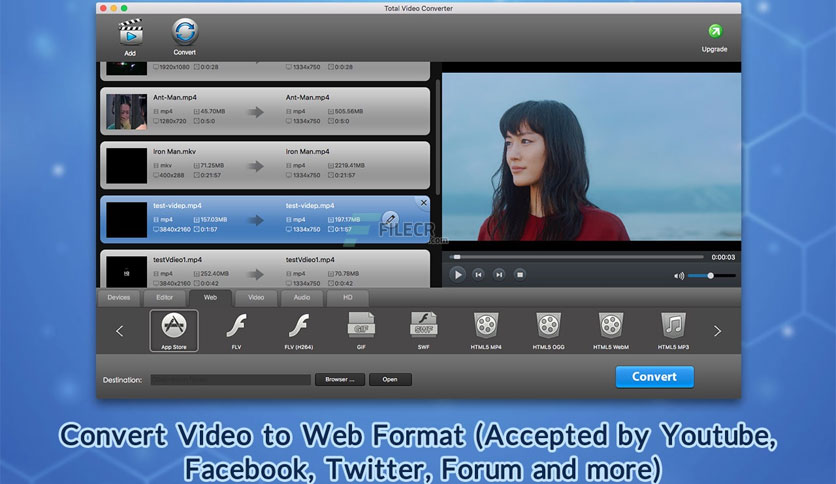This screenshot has width=836, height=484.
Task: Click the Destination path field
Action: pos(230,380)
